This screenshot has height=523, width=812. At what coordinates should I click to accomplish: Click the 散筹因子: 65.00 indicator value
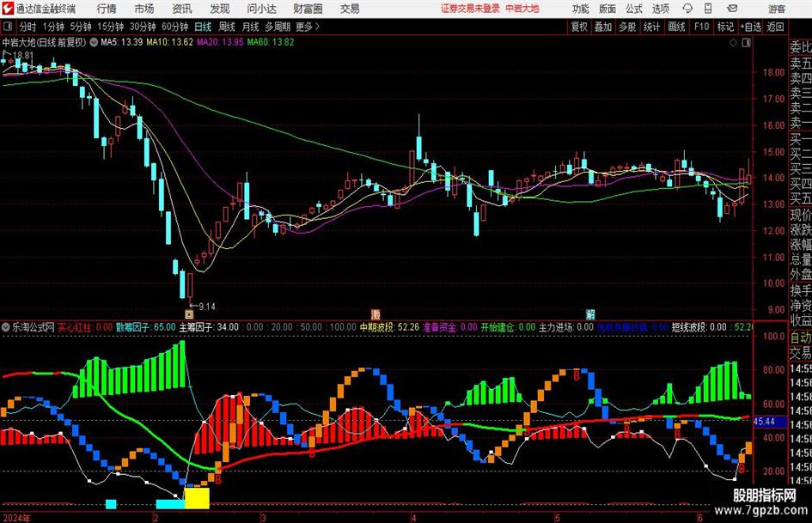tap(145, 327)
